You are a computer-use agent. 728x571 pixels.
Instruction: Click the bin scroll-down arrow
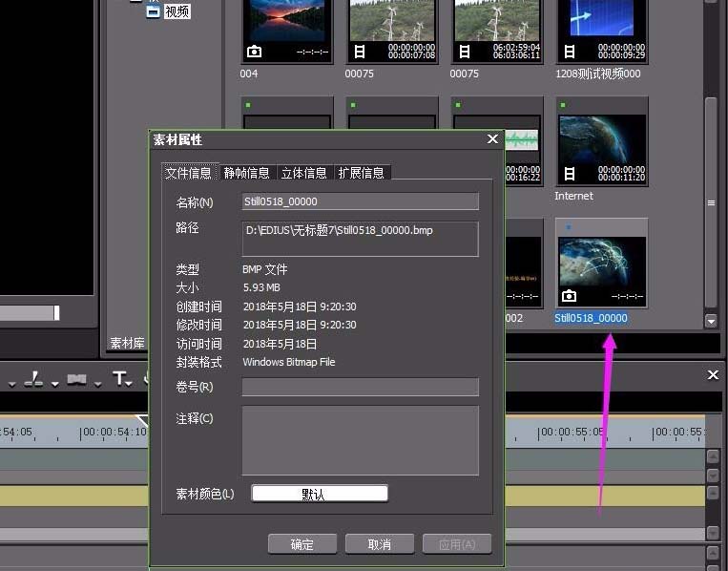coord(711,321)
